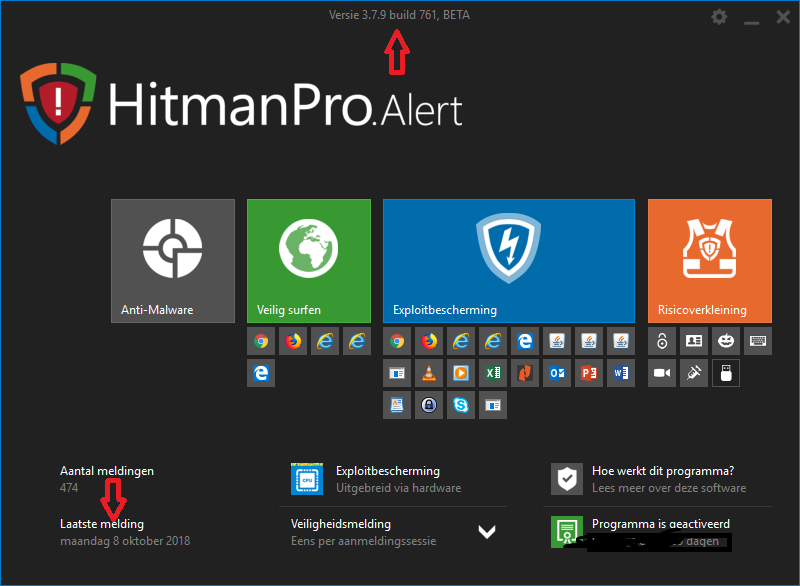The width and height of the screenshot is (800, 586).
Task: Click the syringe injection icon
Action: 694,373
